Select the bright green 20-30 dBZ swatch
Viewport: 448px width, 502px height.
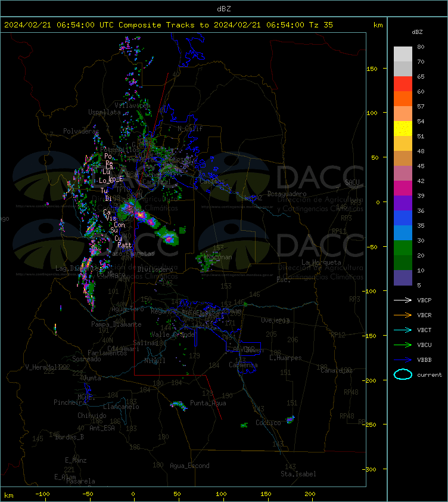point(403,248)
